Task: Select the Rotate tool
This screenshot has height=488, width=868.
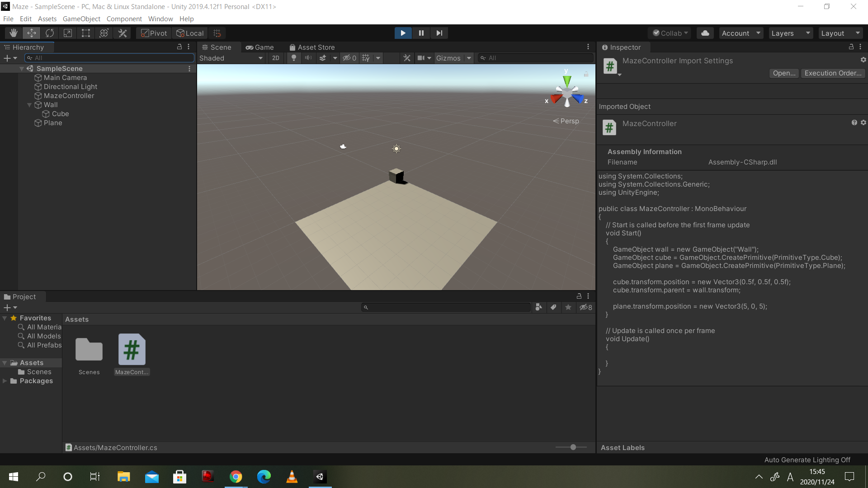Action: [x=49, y=33]
